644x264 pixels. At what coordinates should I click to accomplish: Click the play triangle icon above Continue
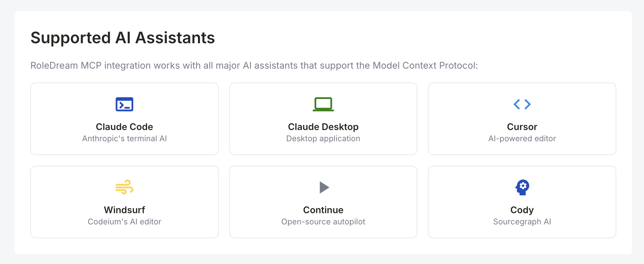pyautogui.click(x=323, y=187)
